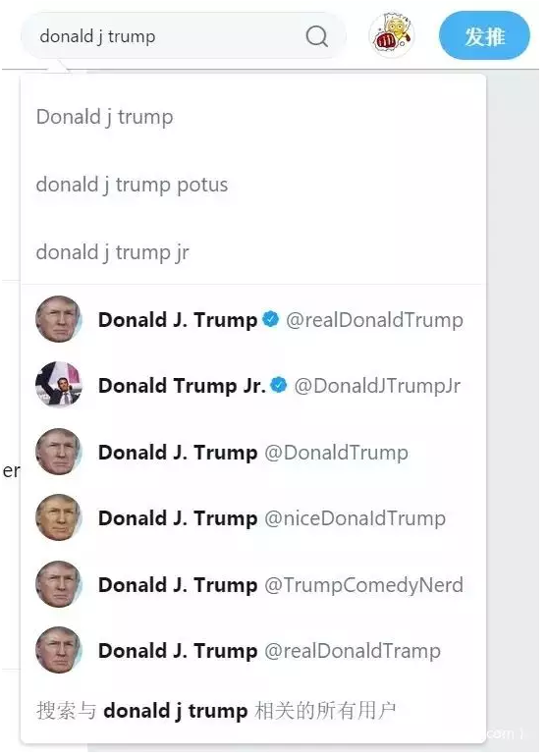Select suggestion 'donald j trump potus'
Viewport: 547px width, 756px height.
pyautogui.click(x=253, y=185)
